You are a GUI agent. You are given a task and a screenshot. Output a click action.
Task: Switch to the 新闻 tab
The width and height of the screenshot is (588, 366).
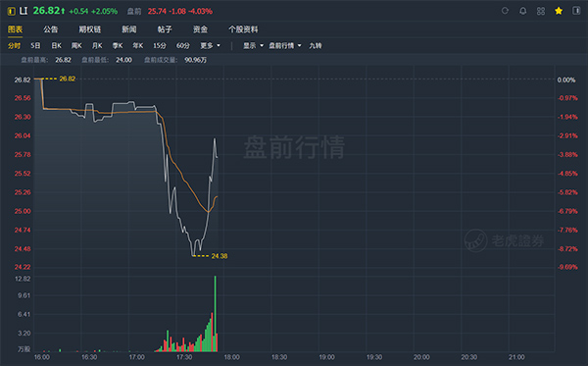129,29
